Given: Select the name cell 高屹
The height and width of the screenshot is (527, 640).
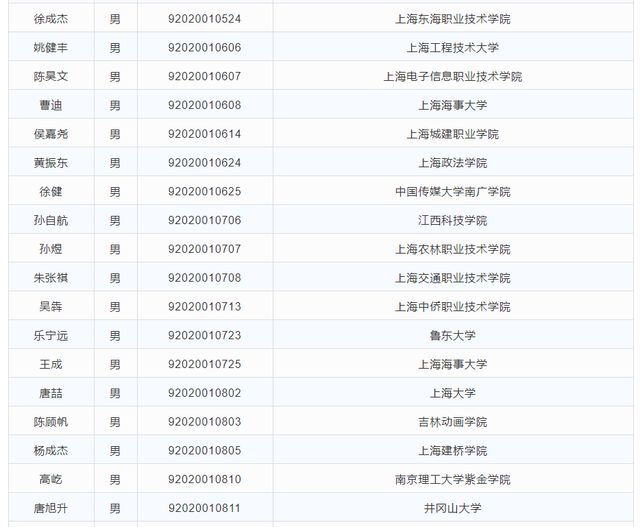Looking at the screenshot, I should click(x=51, y=479).
